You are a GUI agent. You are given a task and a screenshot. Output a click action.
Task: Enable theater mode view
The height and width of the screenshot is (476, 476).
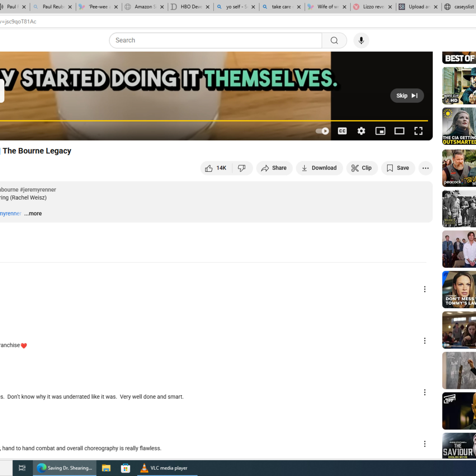coord(399,131)
